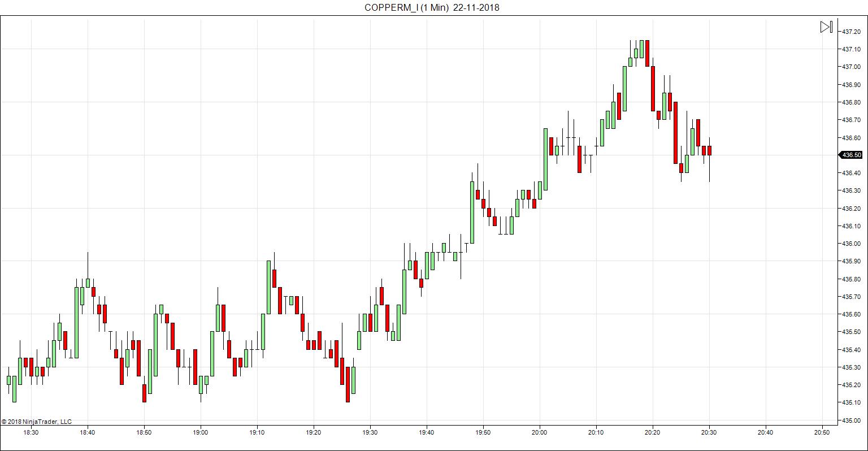The height and width of the screenshot is (451, 868).
Task: Click the 19:00 time axis label
Action: click(200, 432)
